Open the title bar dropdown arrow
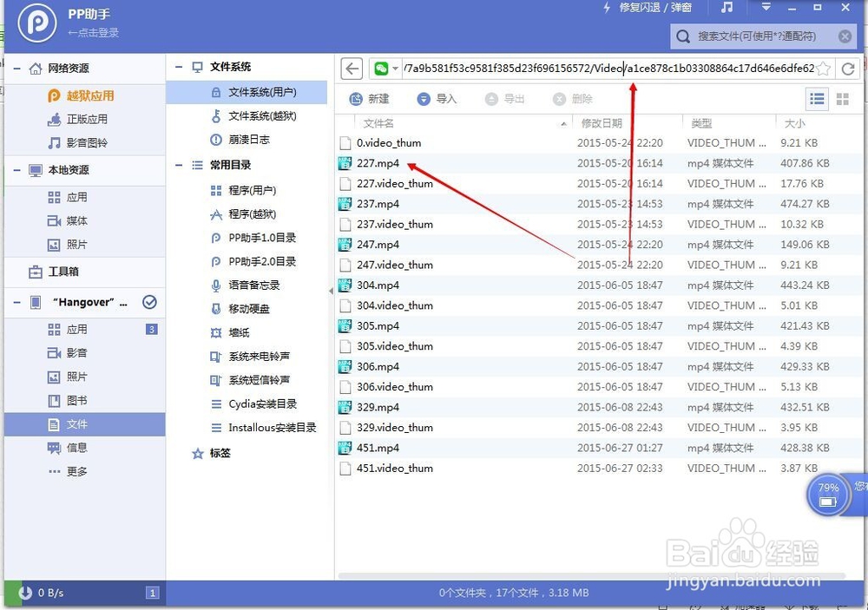The image size is (868, 610). click(x=764, y=8)
